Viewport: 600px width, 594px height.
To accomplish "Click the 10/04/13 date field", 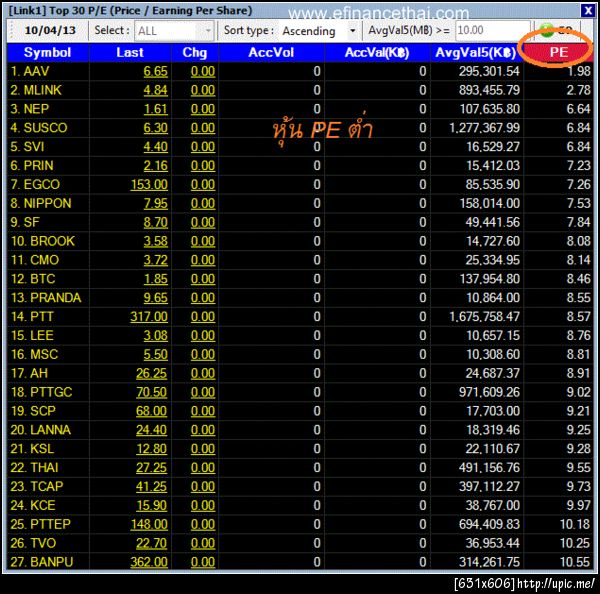I will click(x=50, y=30).
